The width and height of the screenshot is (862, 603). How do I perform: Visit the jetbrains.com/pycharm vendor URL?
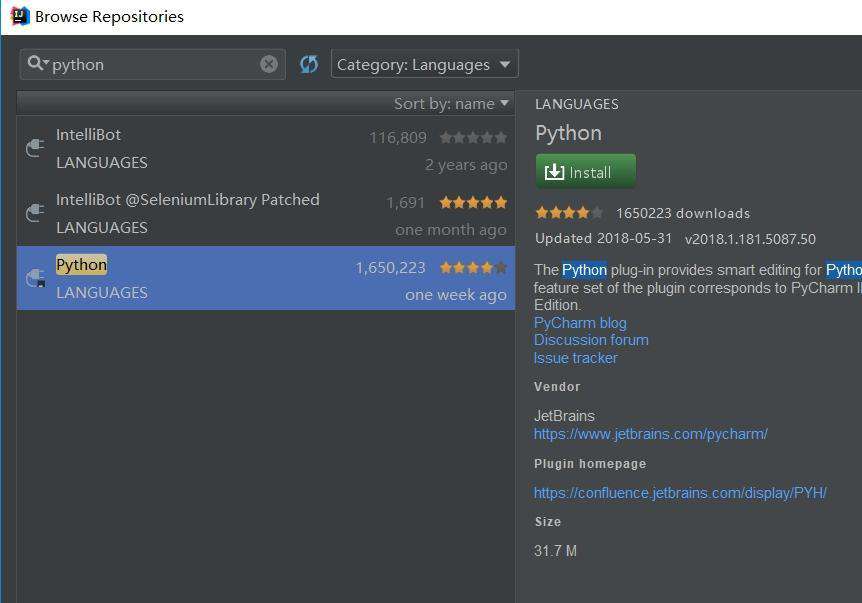pos(650,434)
